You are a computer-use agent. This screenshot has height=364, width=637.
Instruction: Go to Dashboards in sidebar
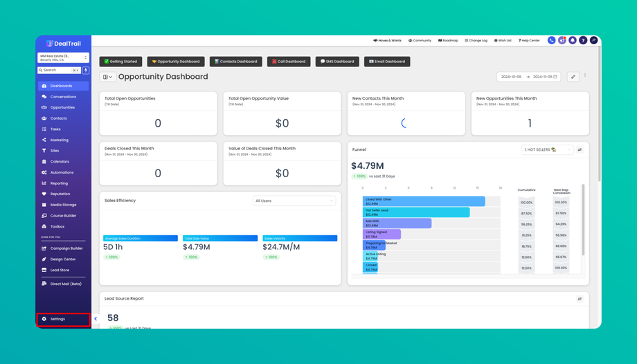tap(64, 86)
